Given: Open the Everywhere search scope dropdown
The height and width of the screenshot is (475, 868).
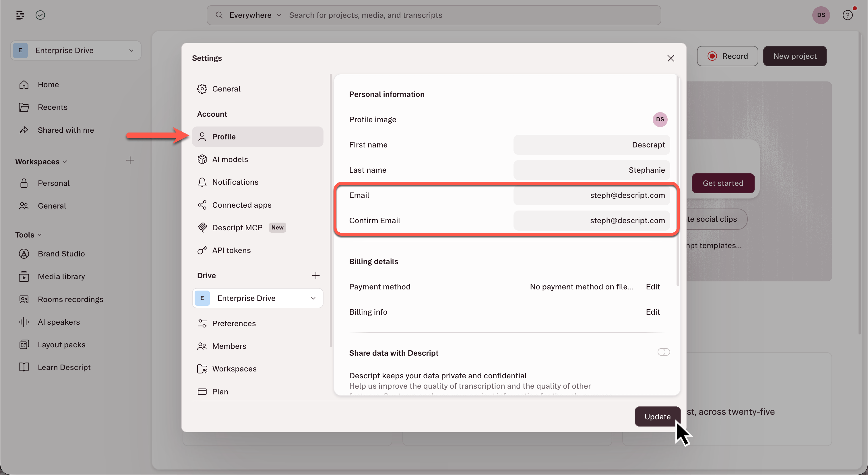Looking at the screenshot, I should coord(255,15).
